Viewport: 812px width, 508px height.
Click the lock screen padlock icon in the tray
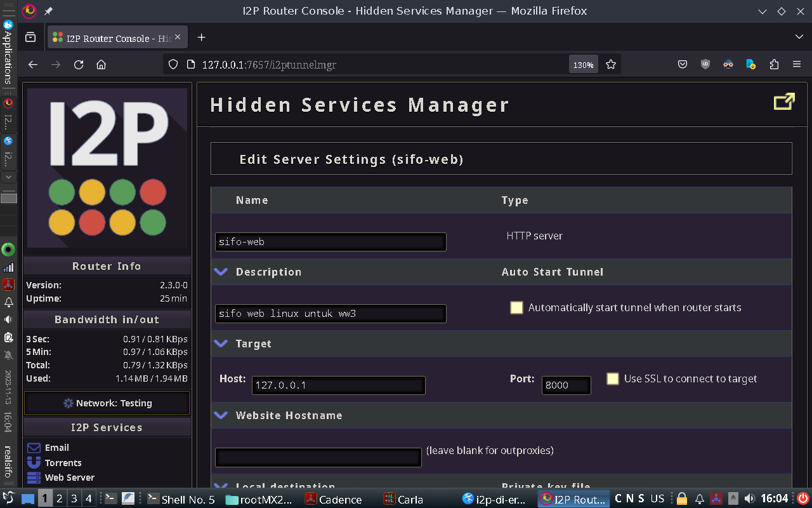point(682,498)
